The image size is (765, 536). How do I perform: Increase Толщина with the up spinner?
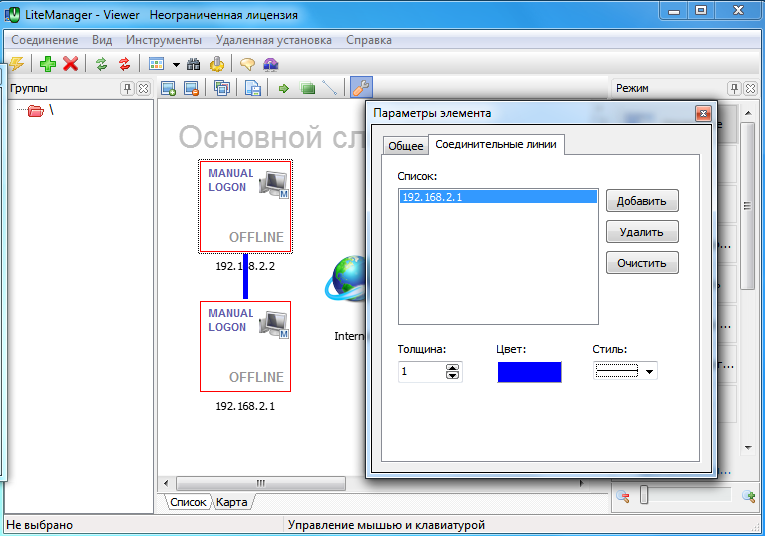[452, 368]
